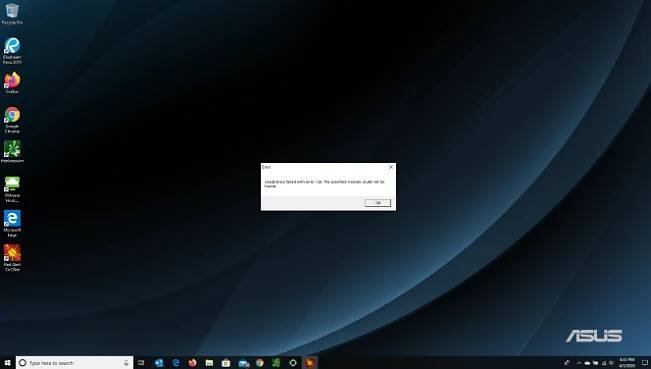
Task: Open Outlook from the taskbar
Action: tap(159, 363)
